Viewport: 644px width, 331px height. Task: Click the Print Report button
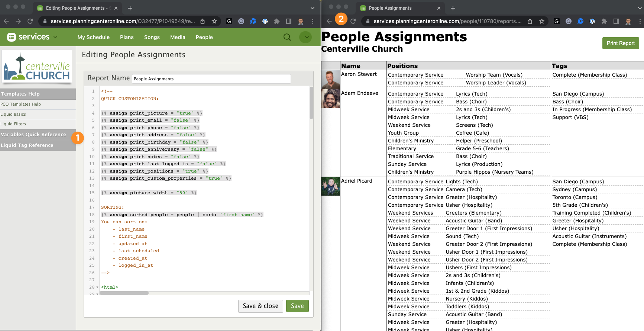tap(621, 43)
